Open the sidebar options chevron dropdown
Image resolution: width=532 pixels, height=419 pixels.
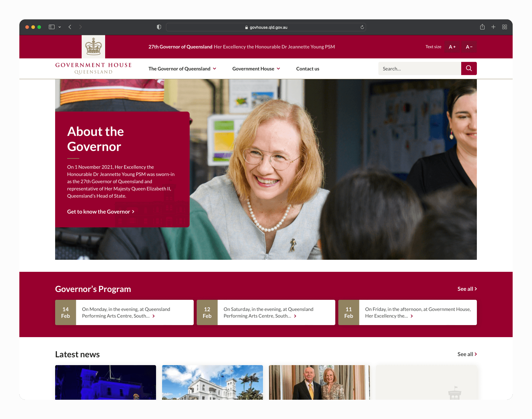[60, 27]
